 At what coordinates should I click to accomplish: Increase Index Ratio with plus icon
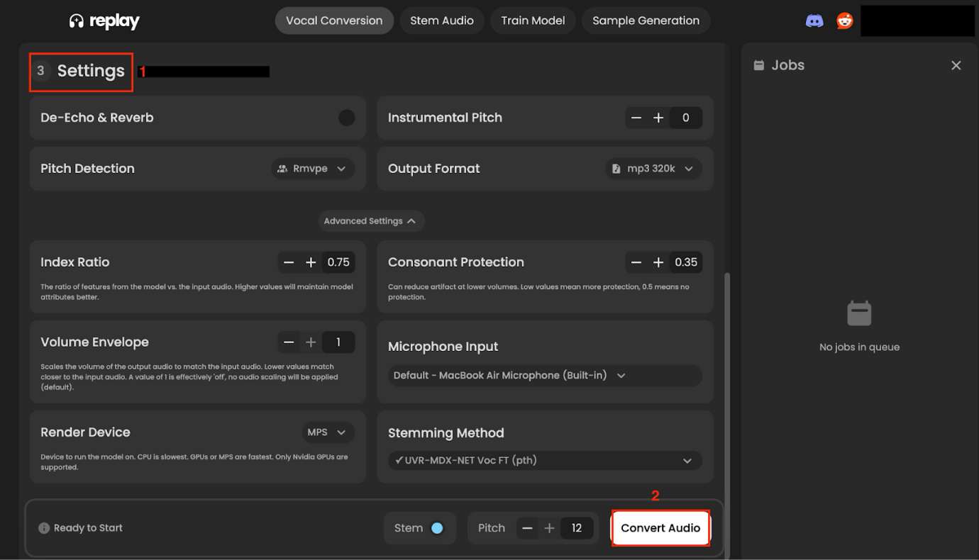pos(311,262)
